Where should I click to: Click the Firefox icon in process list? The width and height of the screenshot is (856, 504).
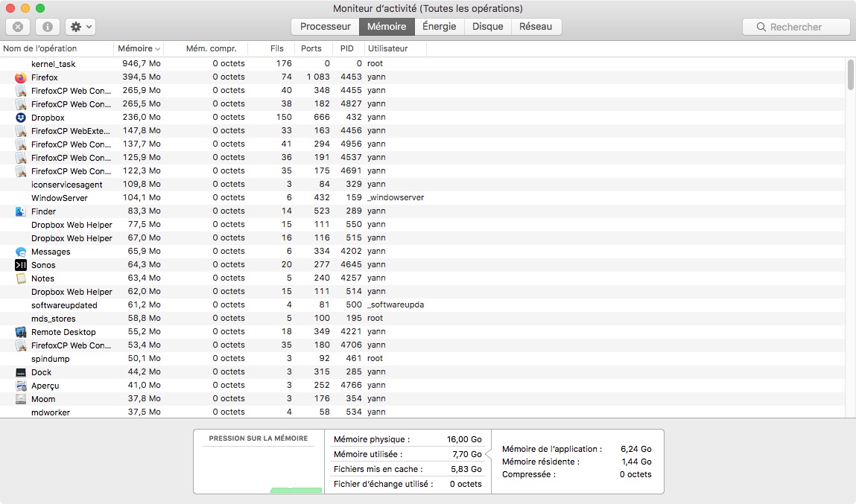pyautogui.click(x=20, y=77)
